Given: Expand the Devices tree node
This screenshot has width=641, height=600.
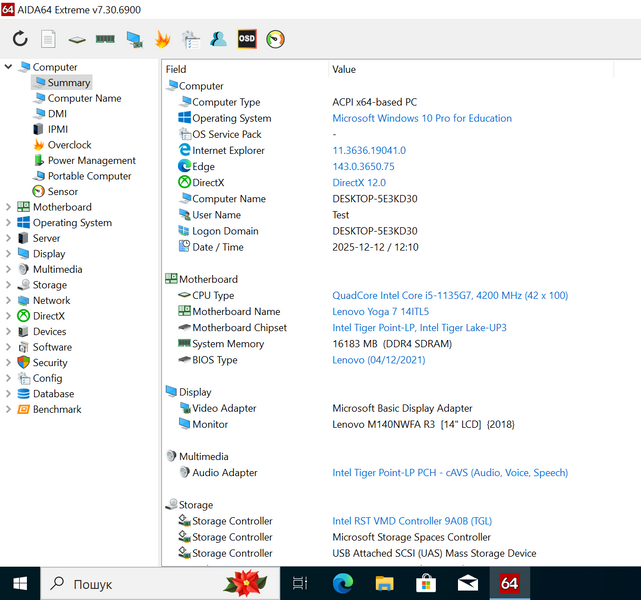Looking at the screenshot, I should (8, 331).
